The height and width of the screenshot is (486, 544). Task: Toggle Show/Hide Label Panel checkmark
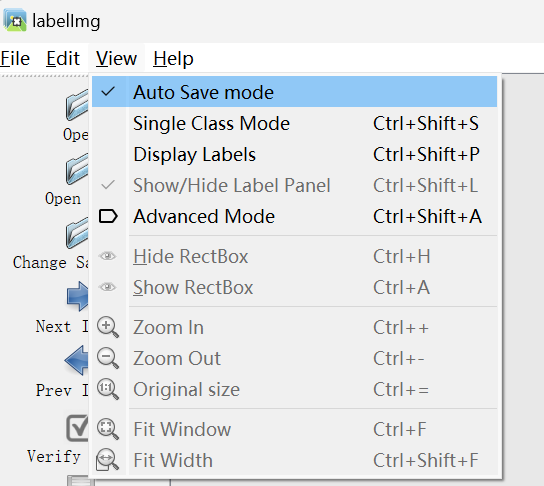(294, 185)
